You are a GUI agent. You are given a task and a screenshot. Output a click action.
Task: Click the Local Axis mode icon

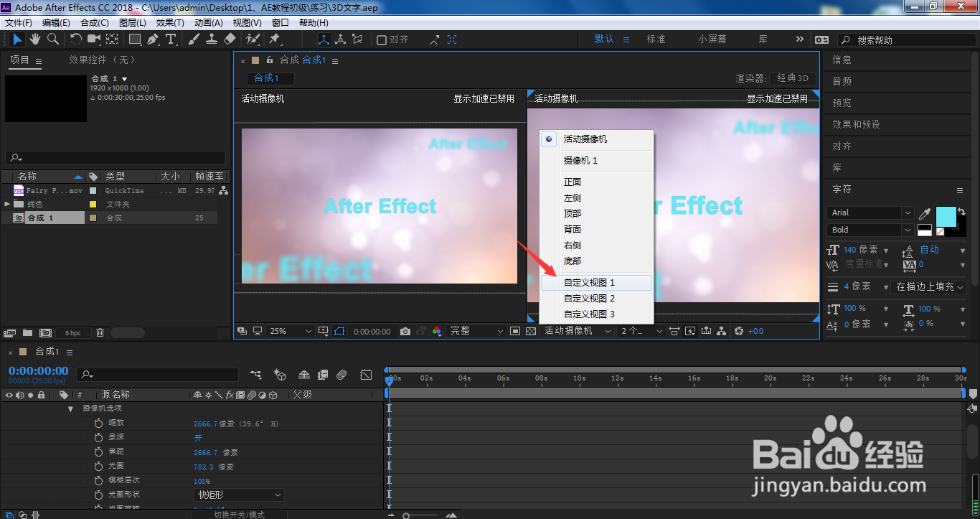click(324, 39)
